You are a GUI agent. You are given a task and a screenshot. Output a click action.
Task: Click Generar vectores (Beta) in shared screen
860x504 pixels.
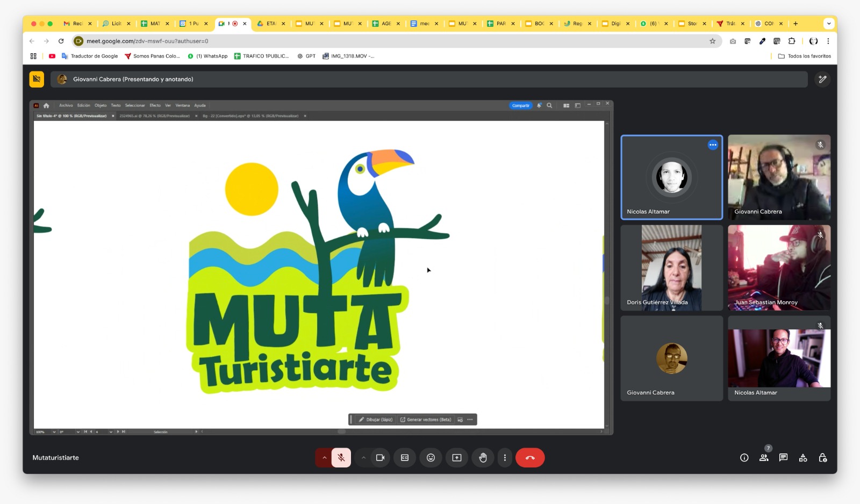[x=426, y=420]
